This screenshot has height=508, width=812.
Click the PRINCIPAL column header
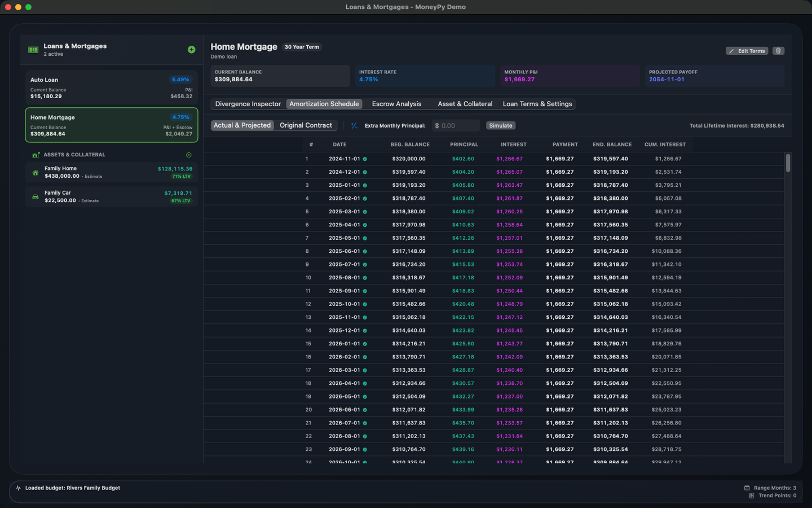464,144
